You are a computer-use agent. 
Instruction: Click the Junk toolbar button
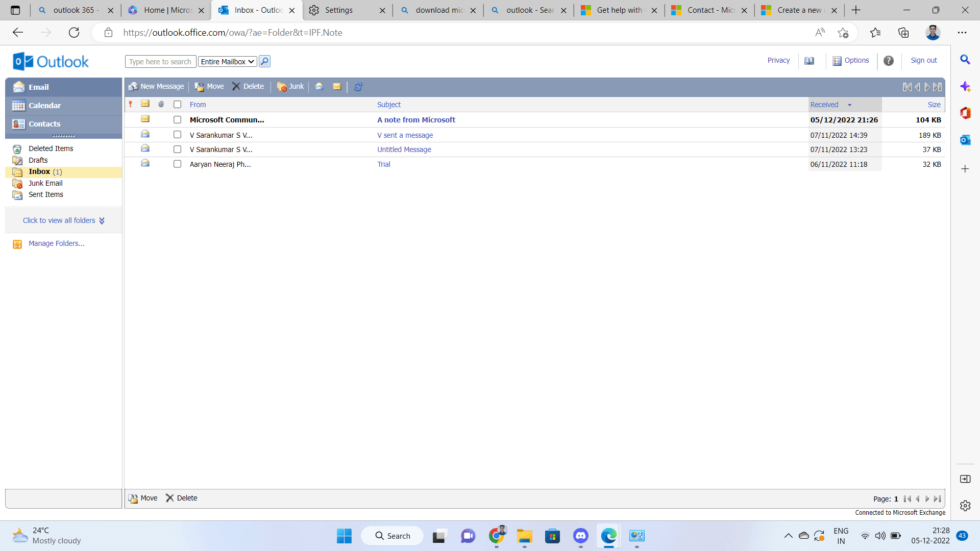(x=290, y=87)
